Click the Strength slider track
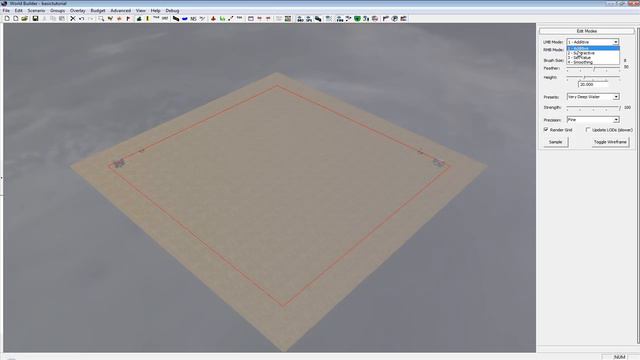The image size is (640, 360). pyautogui.click(x=593, y=108)
